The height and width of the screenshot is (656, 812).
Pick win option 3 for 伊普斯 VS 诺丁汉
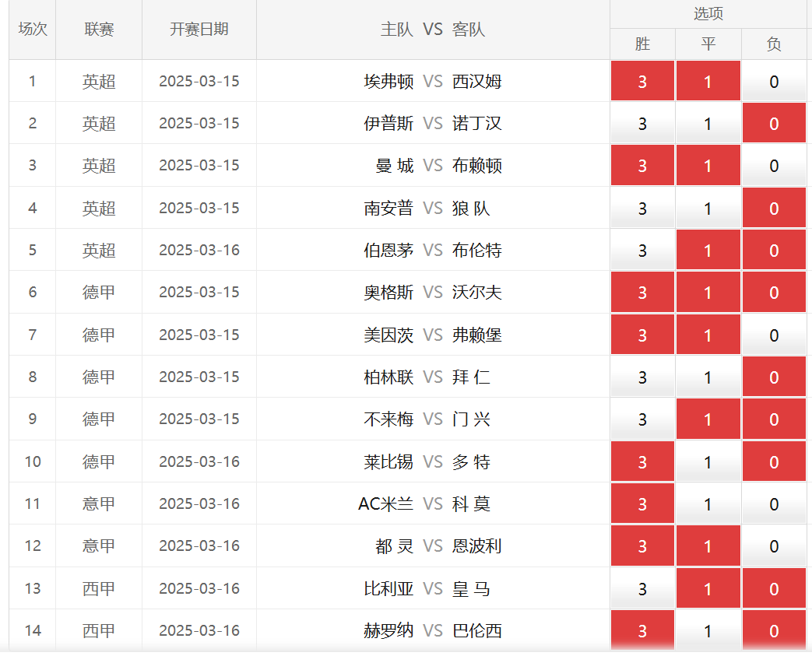[642, 123]
